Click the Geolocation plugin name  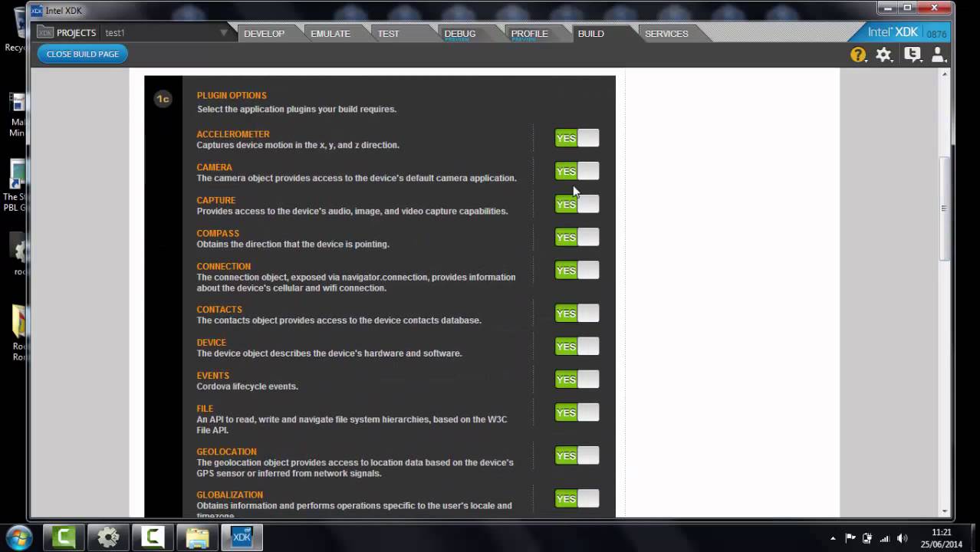pyautogui.click(x=226, y=452)
